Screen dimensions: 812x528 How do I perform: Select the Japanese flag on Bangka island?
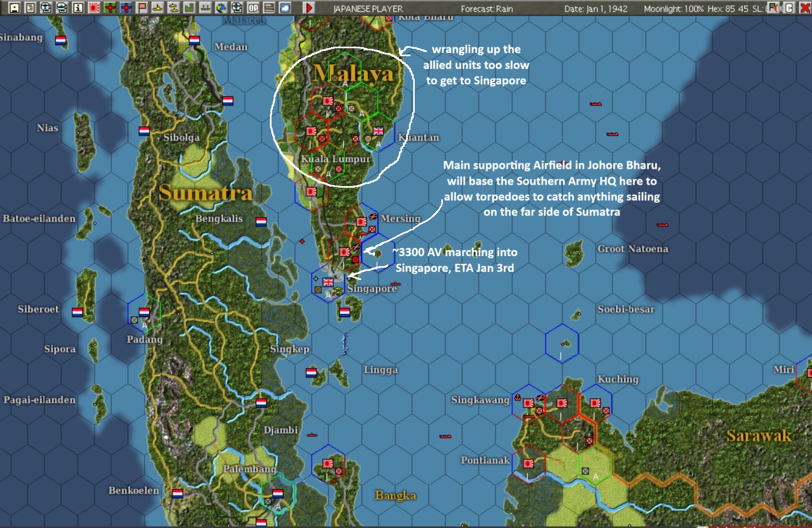tap(328, 463)
